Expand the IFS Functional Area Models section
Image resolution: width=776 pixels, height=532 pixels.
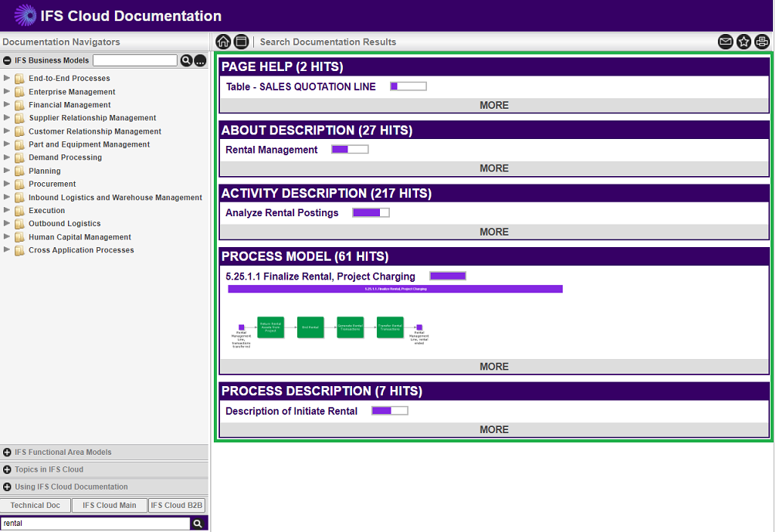8,452
